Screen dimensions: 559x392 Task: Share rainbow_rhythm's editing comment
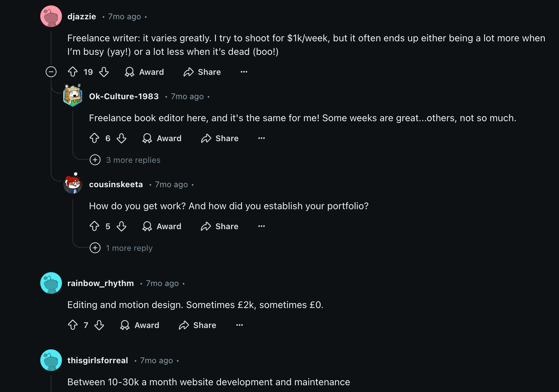pyautogui.click(x=197, y=325)
